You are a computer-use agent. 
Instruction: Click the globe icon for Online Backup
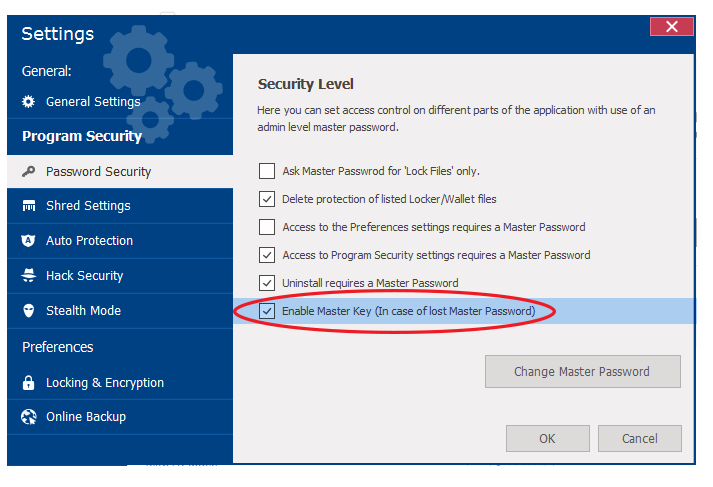(x=29, y=417)
